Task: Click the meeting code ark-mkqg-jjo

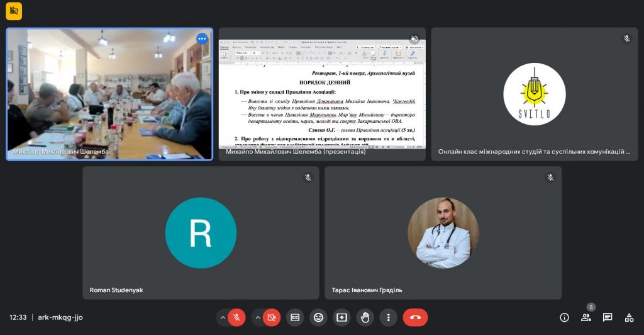Action: point(60,317)
